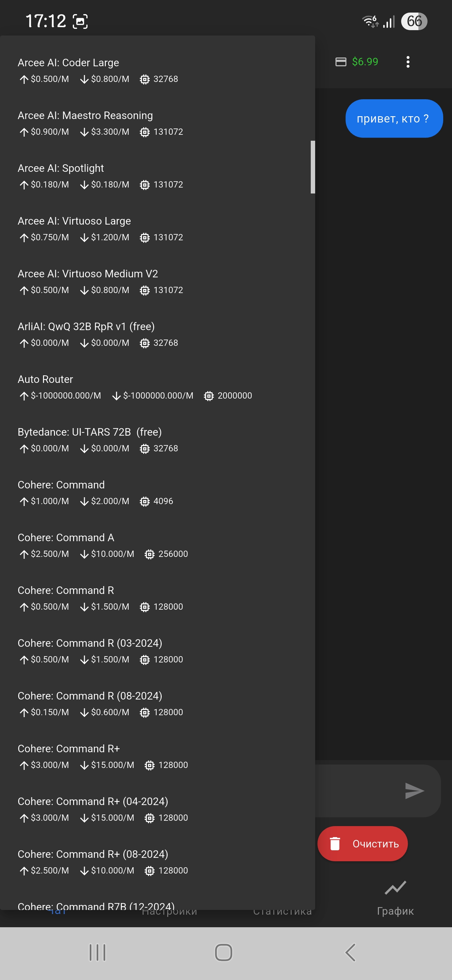The image size is (452, 980).
Task: Pick Cohere: Command A model
Action: (103, 545)
